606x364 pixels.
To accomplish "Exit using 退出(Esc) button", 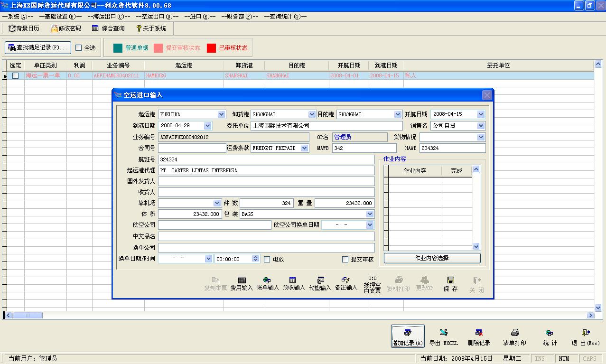I will [586, 337].
